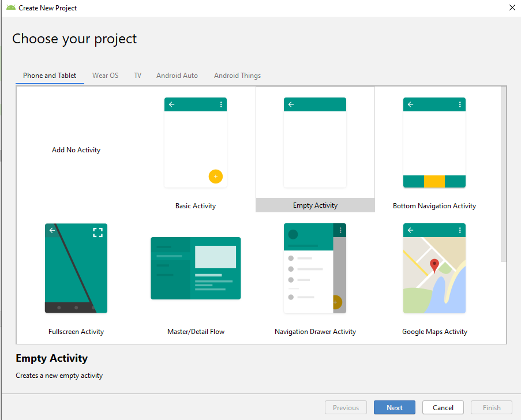521x420 pixels.
Task: Open the Android Auto tab
Action: click(x=177, y=76)
